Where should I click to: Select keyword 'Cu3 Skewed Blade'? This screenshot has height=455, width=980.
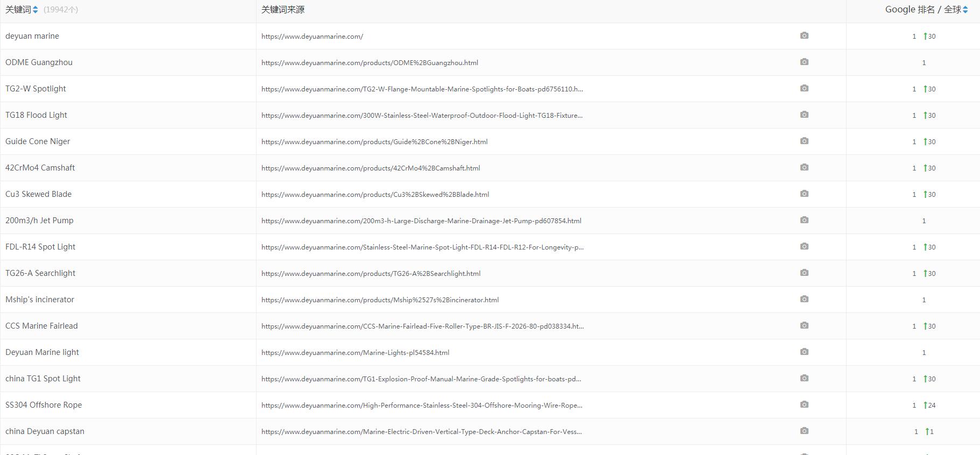click(x=38, y=194)
